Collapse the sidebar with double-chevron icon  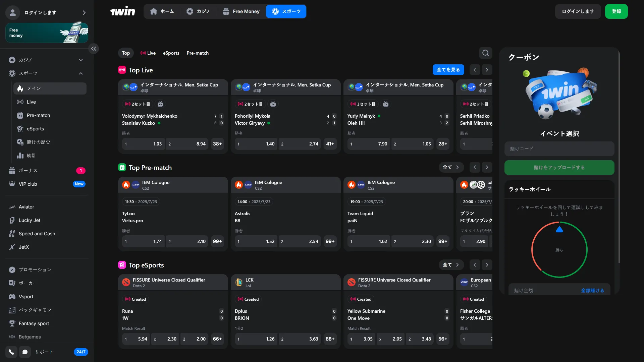pos(94,49)
